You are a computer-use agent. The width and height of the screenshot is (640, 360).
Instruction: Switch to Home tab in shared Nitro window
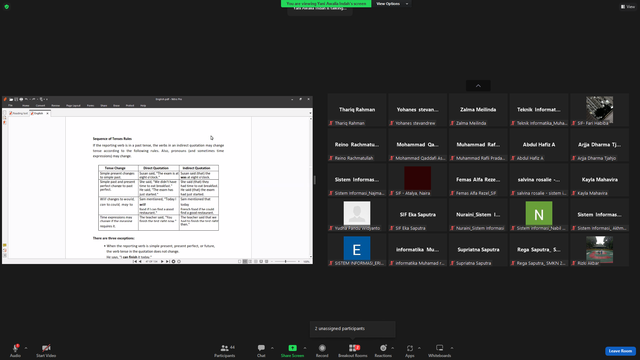click(26, 105)
